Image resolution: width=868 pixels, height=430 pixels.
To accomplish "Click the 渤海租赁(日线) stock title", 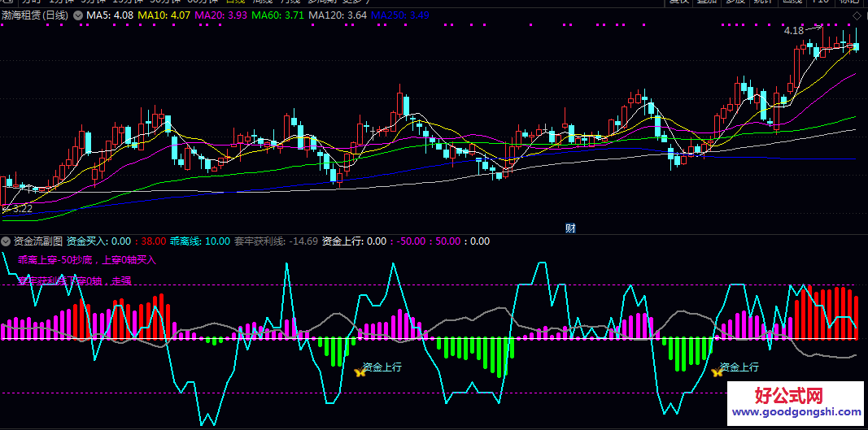I will pyautogui.click(x=34, y=15).
